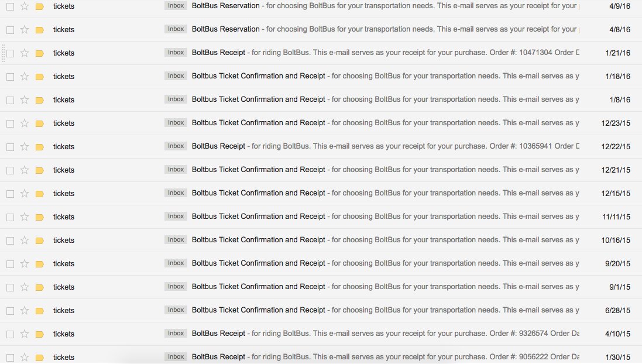Viewport: 642px width, 364px height.
Task: Star the BoltBus Receipt email from 1/21/16
Action: [x=25, y=53]
